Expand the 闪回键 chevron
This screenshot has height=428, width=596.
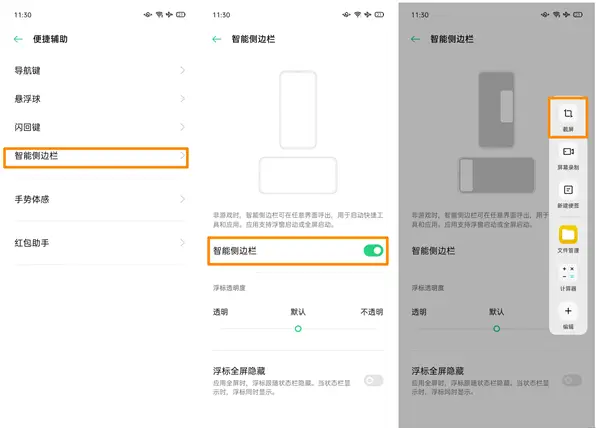tap(182, 127)
